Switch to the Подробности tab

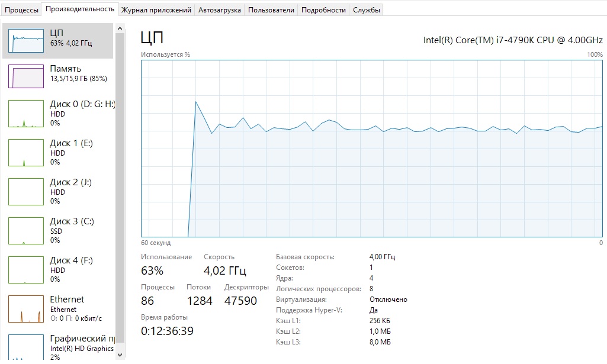click(x=323, y=10)
